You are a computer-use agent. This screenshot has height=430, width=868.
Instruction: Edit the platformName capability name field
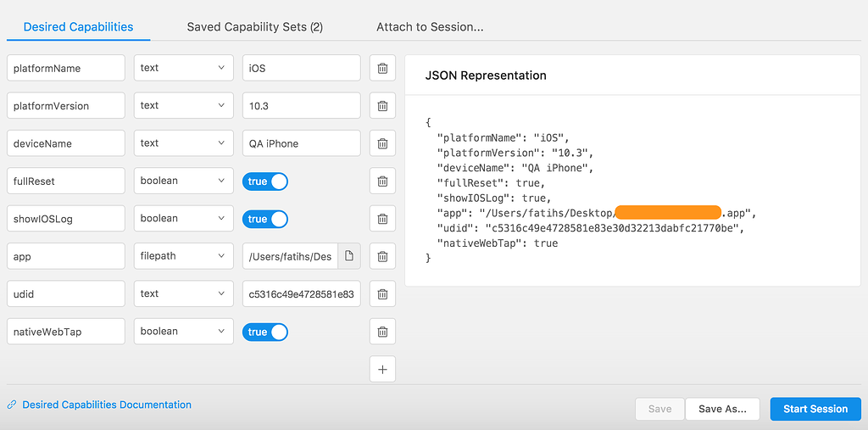(x=66, y=68)
